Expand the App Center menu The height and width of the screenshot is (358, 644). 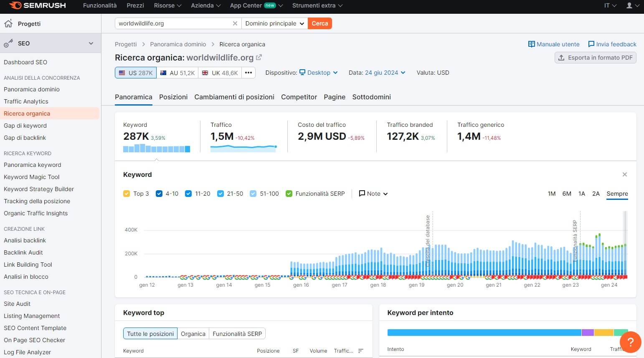(x=256, y=5)
